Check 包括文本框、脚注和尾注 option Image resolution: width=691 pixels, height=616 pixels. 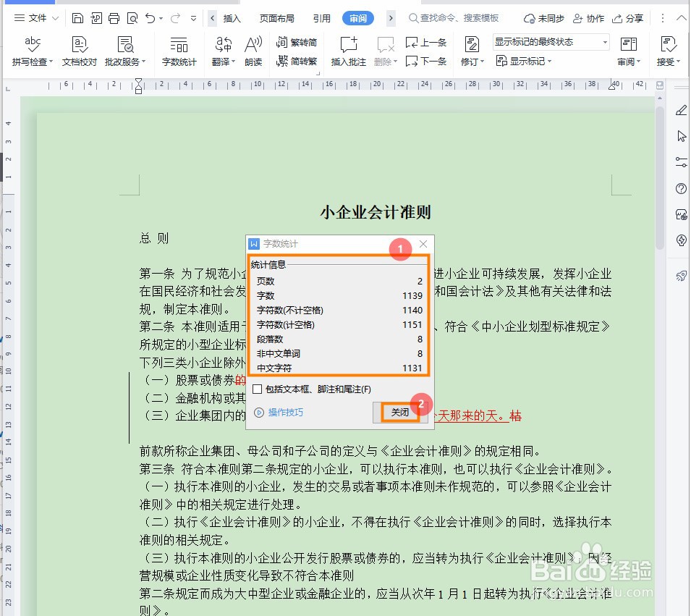(258, 389)
